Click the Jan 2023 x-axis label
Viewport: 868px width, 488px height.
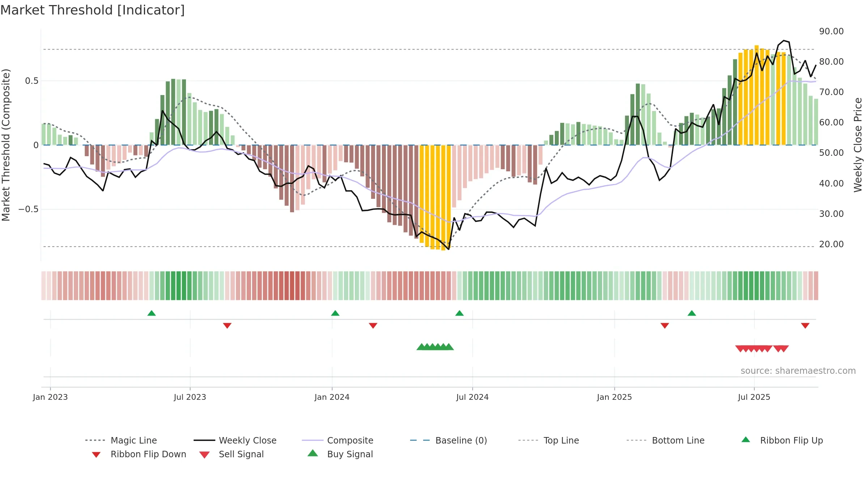[x=50, y=397]
